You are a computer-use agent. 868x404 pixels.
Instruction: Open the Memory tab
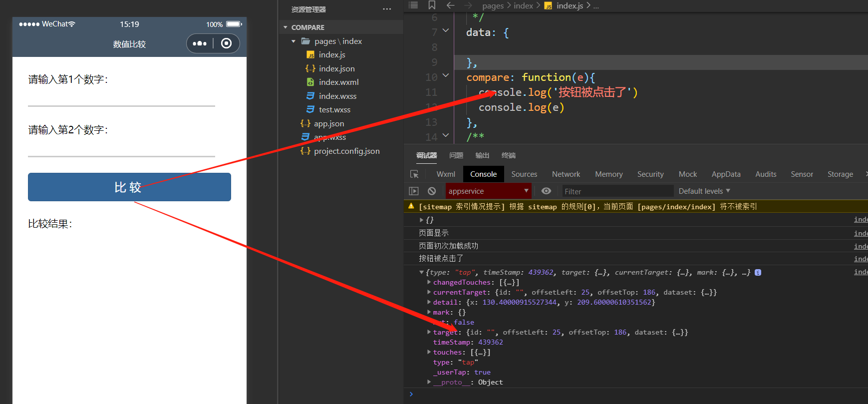point(609,174)
